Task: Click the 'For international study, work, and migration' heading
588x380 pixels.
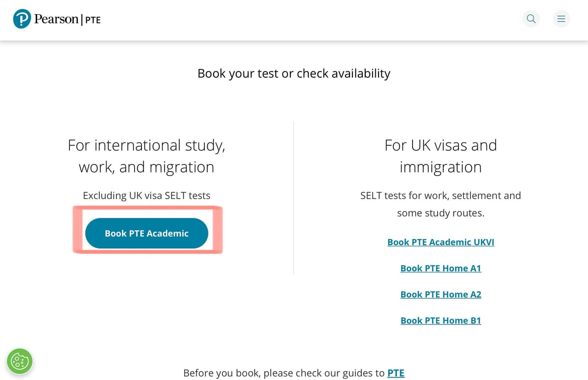Action: click(x=147, y=156)
